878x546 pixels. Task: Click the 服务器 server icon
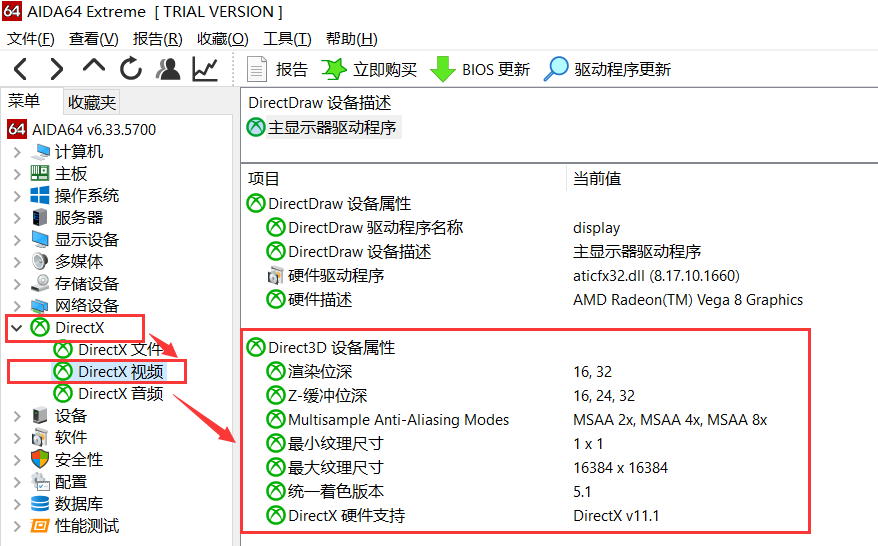pyautogui.click(x=40, y=217)
